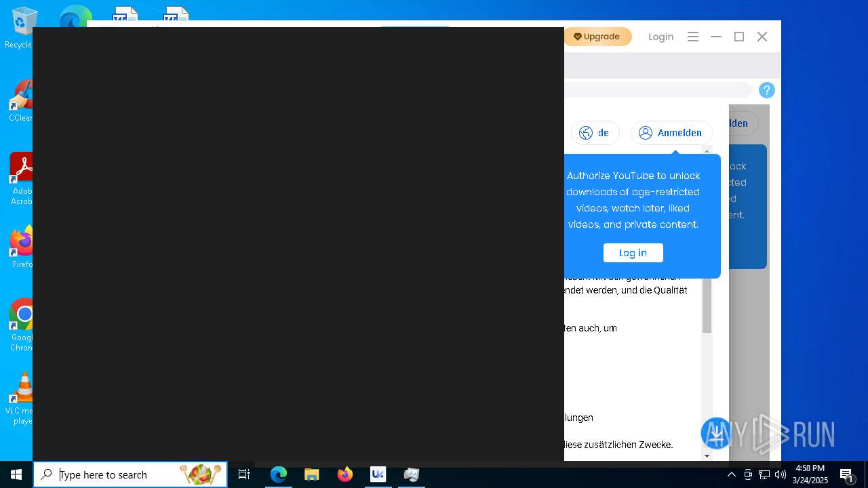Click the network tray icon
This screenshot has width=868, height=488.
764,474
